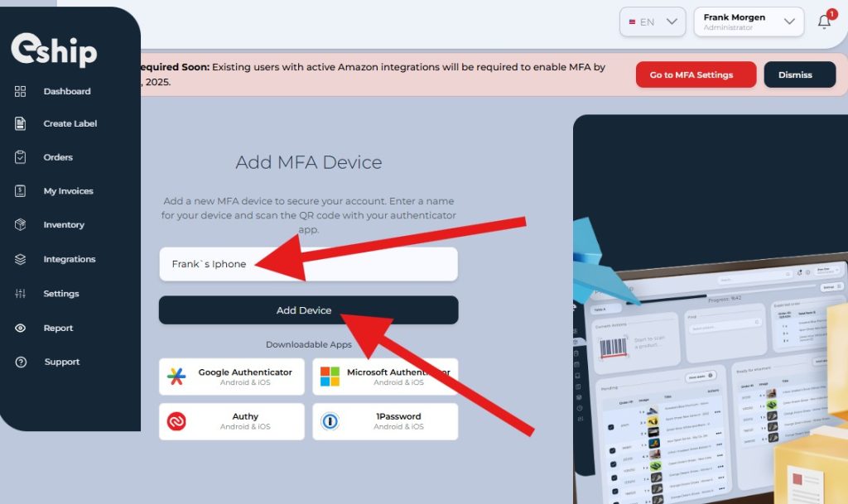Screen dimensions: 848x504
Task: Expand the EN language dropdown
Action: tap(653, 22)
